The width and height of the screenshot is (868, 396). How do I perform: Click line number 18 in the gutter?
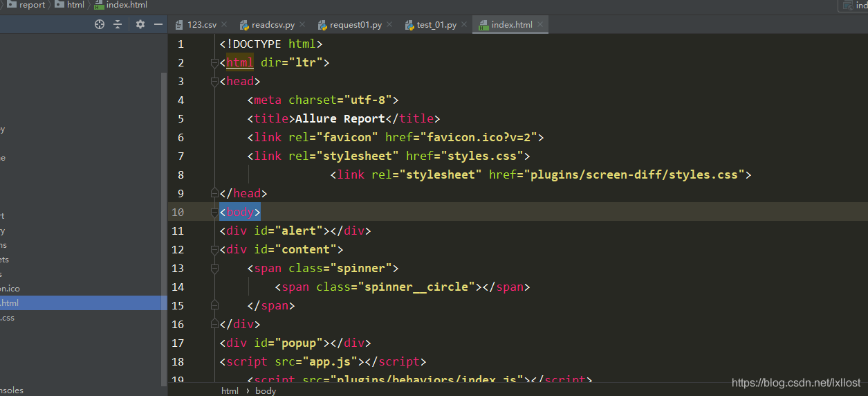[177, 361]
